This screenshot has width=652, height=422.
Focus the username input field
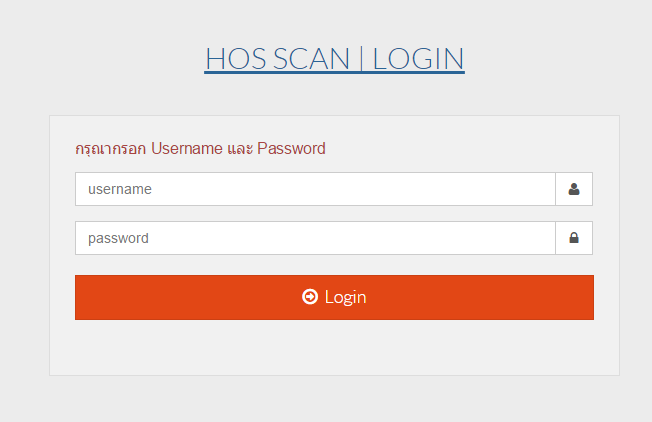pyautogui.click(x=315, y=189)
